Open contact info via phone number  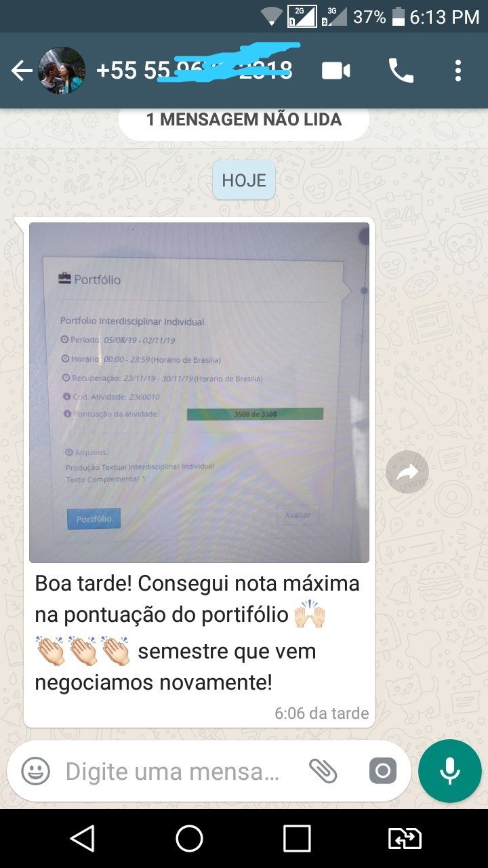[195, 71]
